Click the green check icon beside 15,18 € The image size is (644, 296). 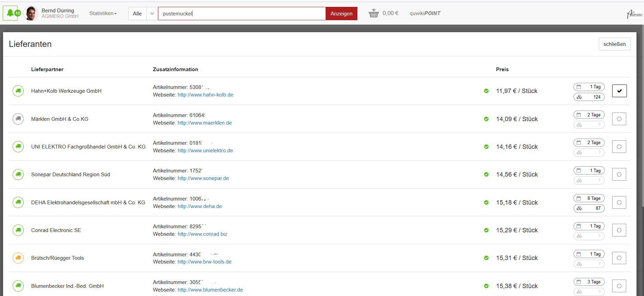tap(486, 203)
